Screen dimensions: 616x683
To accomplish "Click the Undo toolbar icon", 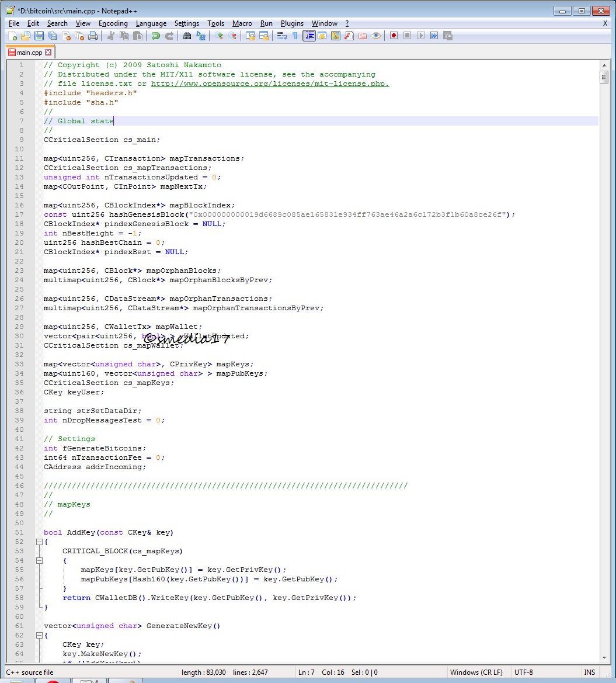I will [155, 36].
